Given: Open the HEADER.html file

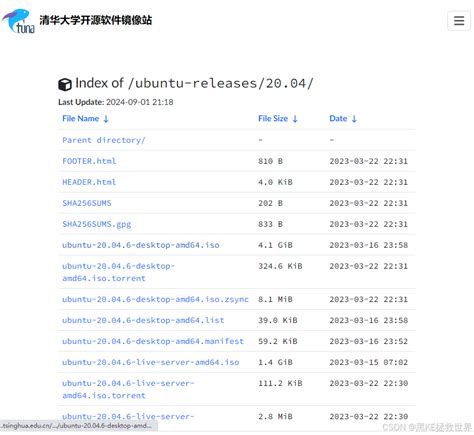Looking at the screenshot, I should [x=89, y=182].
